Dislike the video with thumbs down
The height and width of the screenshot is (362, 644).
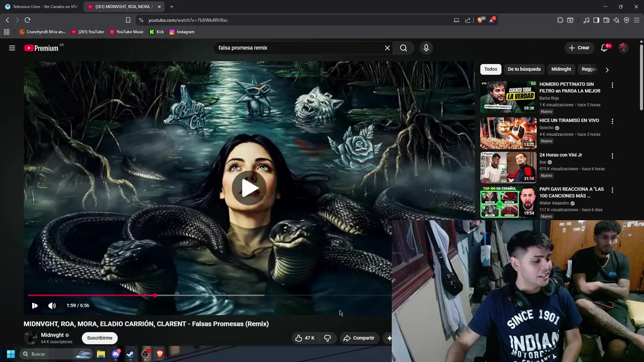(x=328, y=338)
